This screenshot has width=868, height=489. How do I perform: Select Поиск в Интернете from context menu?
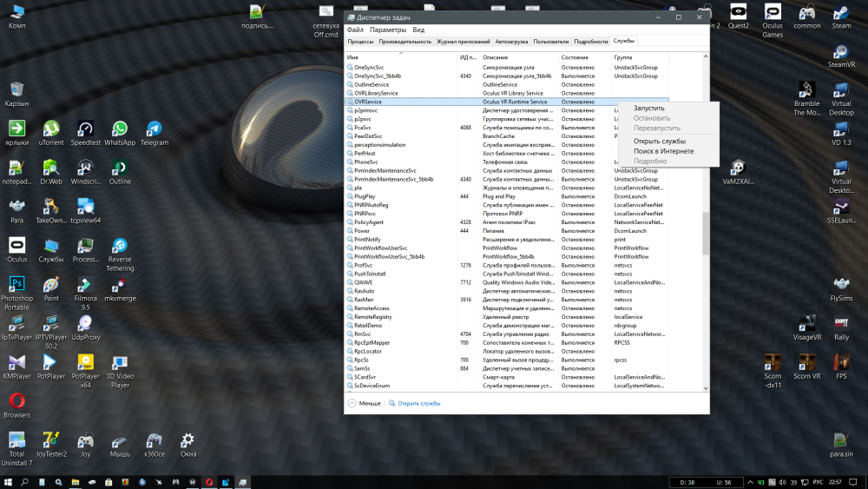coord(663,151)
